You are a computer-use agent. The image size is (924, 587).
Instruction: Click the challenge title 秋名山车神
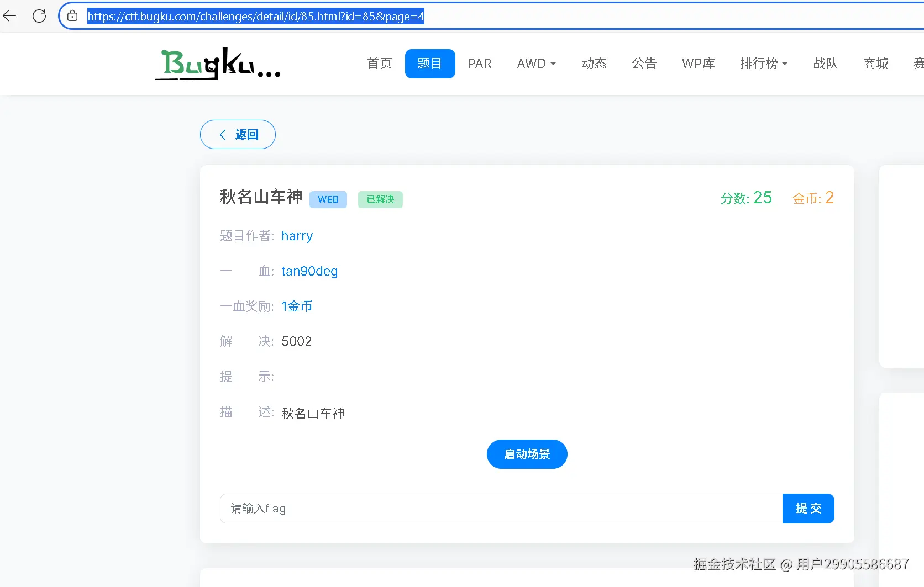pos(261,197)
